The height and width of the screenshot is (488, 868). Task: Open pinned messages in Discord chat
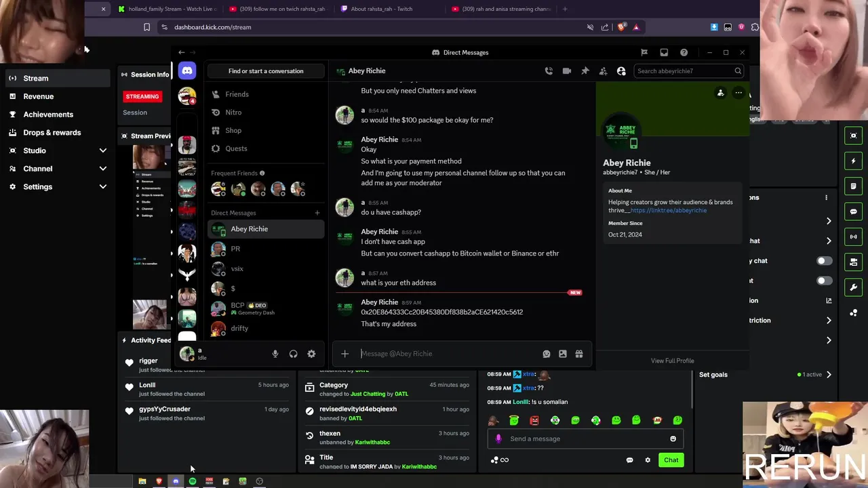pos(585,70)
